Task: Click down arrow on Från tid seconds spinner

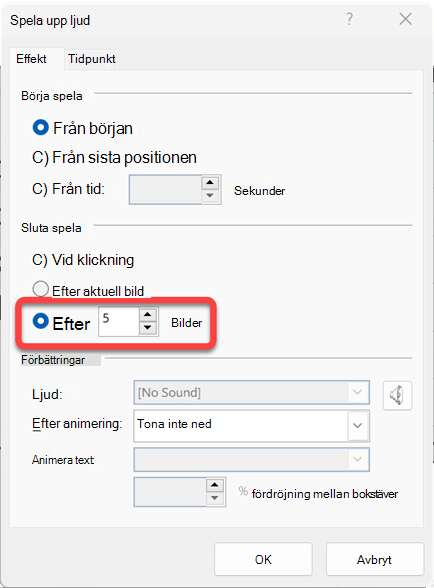Action: [210, 196]
